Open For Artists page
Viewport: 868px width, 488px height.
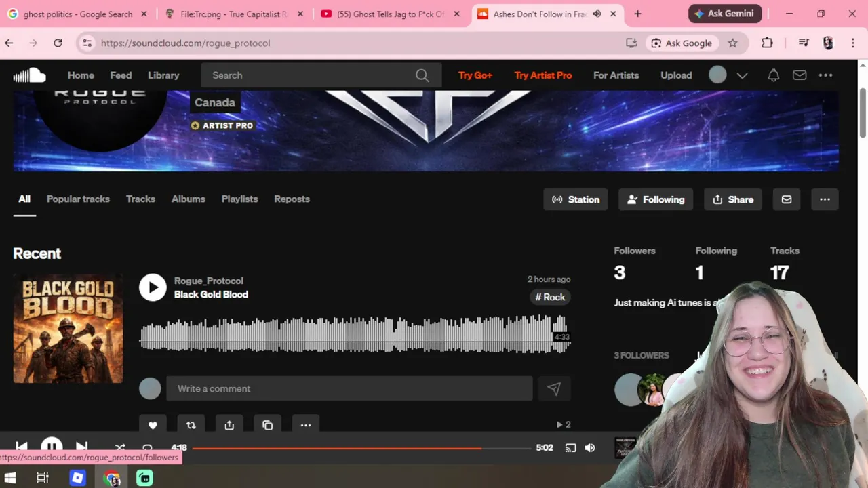[x=616, y=75]
